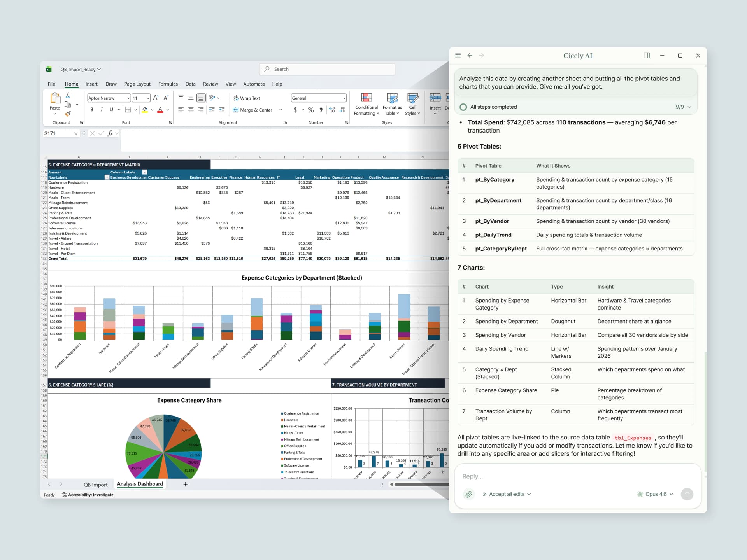The width and height of the screenshot is (747, 560).
Task: Expand the 9/9 steps completed chevron
Action: tap(689, 107)
